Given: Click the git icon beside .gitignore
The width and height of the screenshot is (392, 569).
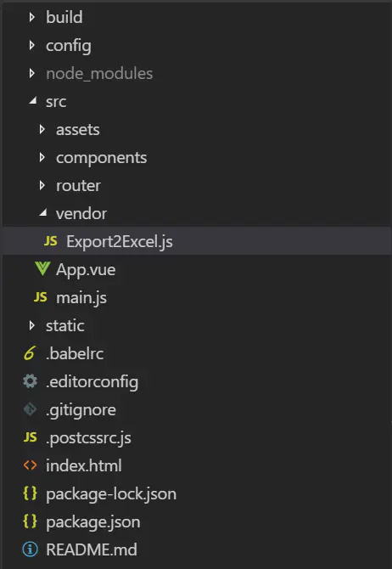Looking at the screenshot, I should point(30,409).
